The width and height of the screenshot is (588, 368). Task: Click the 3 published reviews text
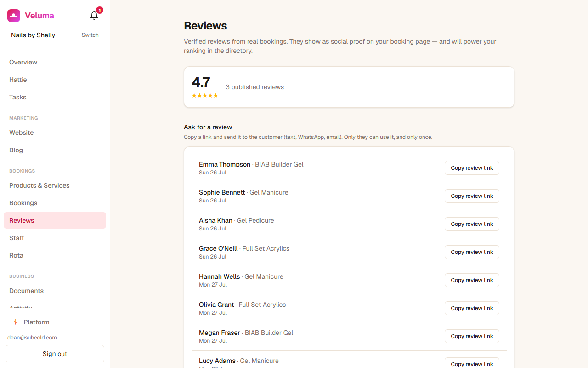tap(255, 87)
